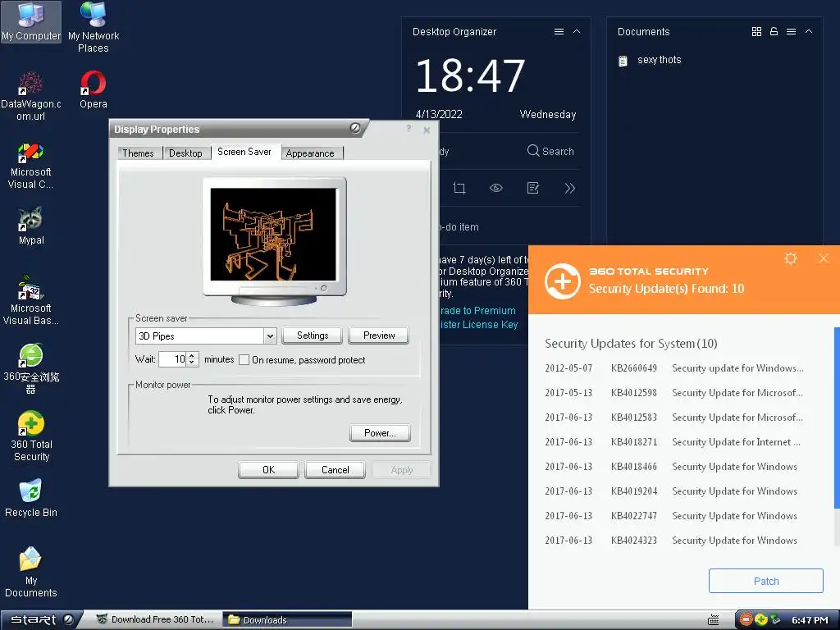
Task: Open 360 Total Security popup settings gear
Action: [x=791, y=258]
